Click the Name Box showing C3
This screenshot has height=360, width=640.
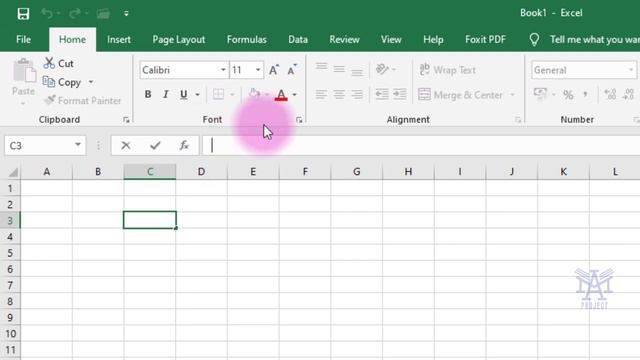[39, 145]
